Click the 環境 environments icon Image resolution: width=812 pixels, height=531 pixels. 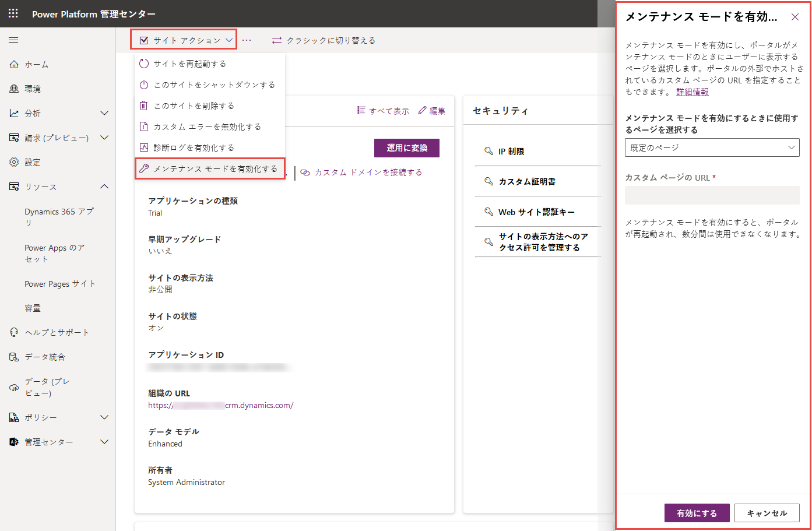point(14,89)
